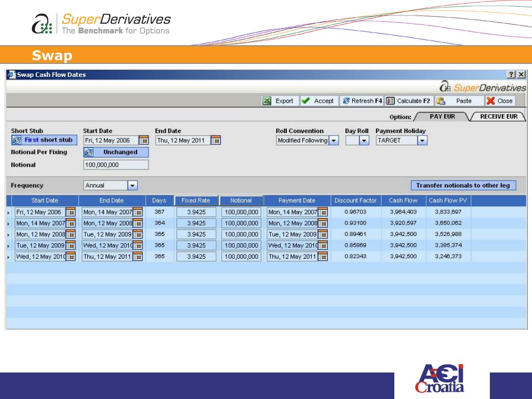Open the Roll Convention dropdown

click(x=334, y=140)
